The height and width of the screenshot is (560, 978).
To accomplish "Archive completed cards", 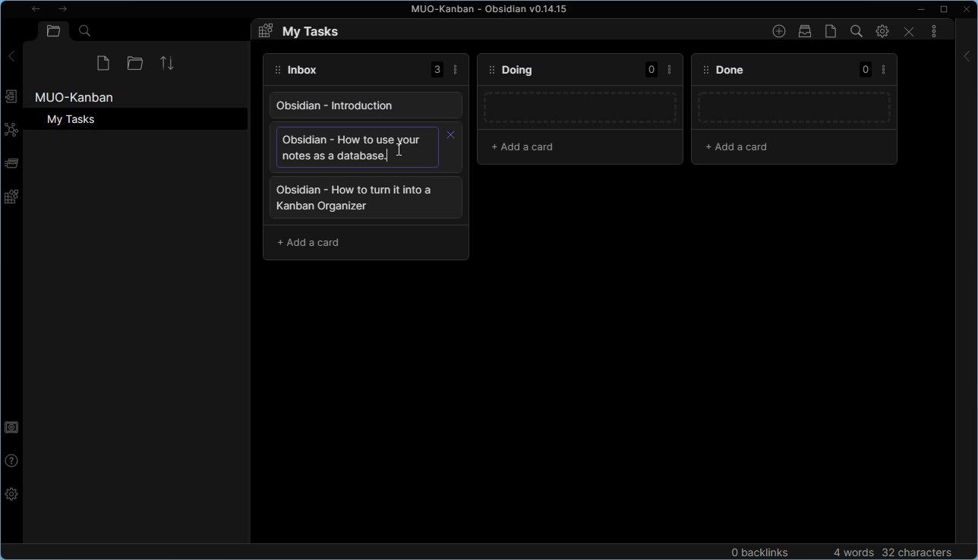I will point(805,31).
